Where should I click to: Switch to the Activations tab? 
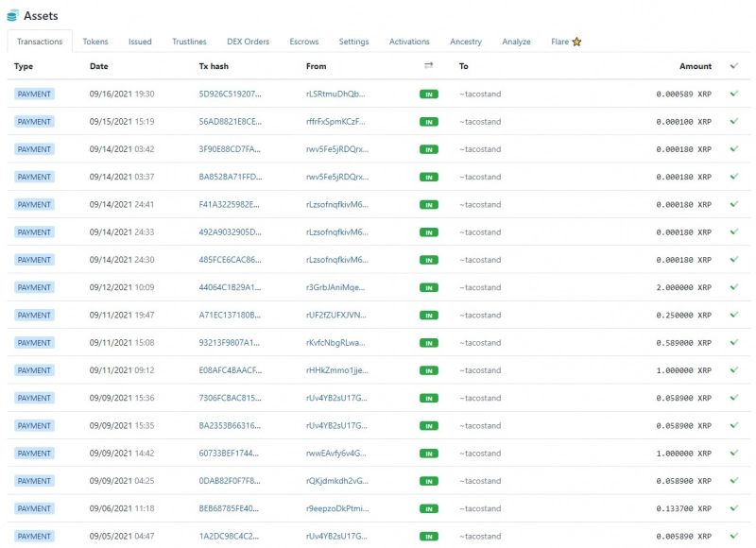(x=409, y=42)
